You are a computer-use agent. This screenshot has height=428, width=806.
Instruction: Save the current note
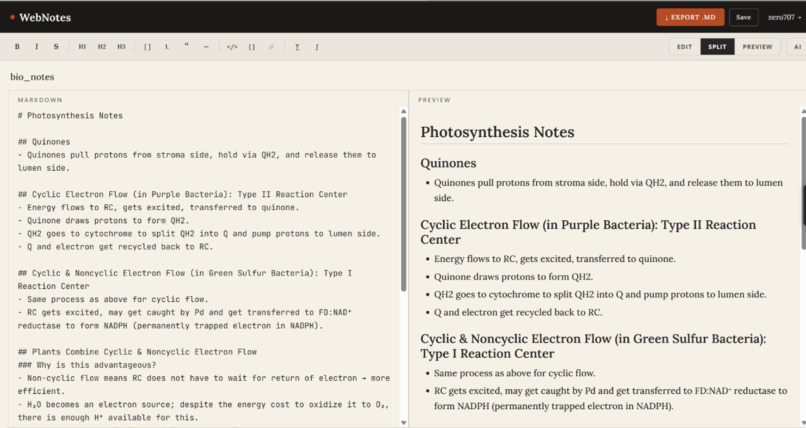coord(743,17)
